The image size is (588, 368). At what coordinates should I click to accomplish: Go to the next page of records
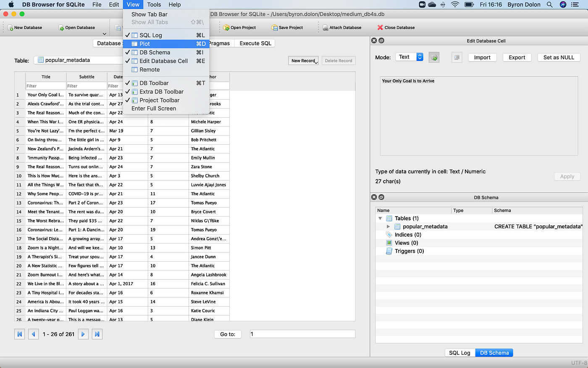coord(83,334)
